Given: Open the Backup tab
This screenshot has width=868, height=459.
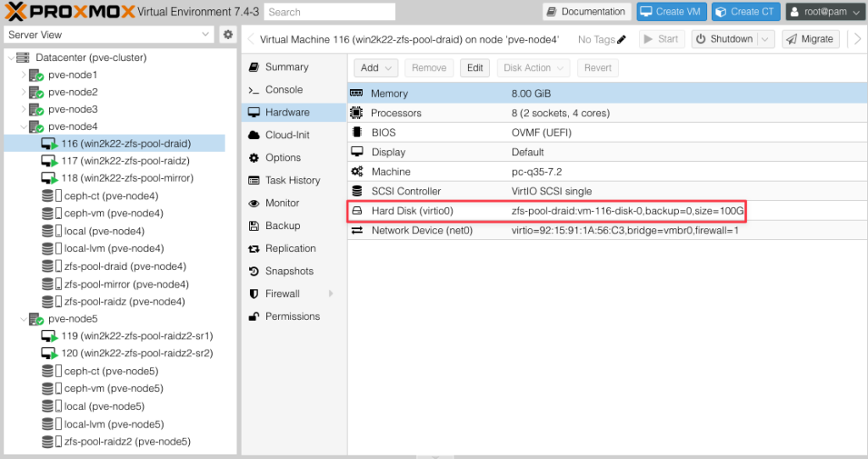Looking at the screenshot, I should tap(294, 226).
